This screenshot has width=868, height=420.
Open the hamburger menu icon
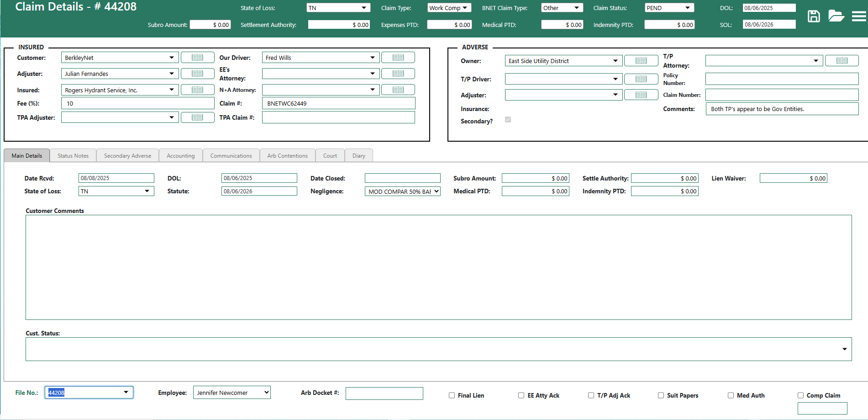point(858,16)
